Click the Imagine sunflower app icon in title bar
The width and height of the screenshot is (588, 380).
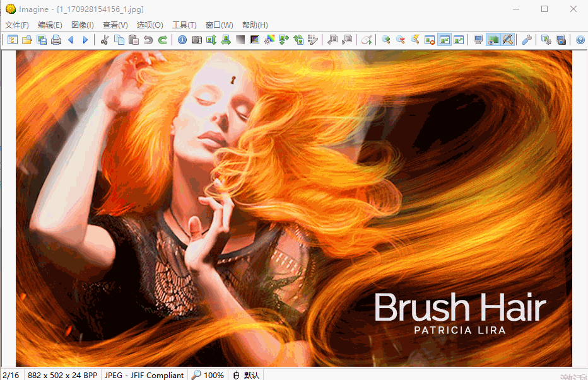11,9
